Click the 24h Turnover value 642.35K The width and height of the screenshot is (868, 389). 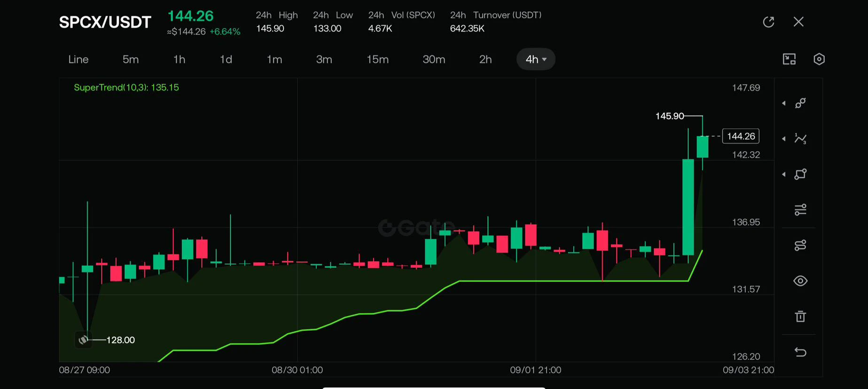[x=467, y=29]
